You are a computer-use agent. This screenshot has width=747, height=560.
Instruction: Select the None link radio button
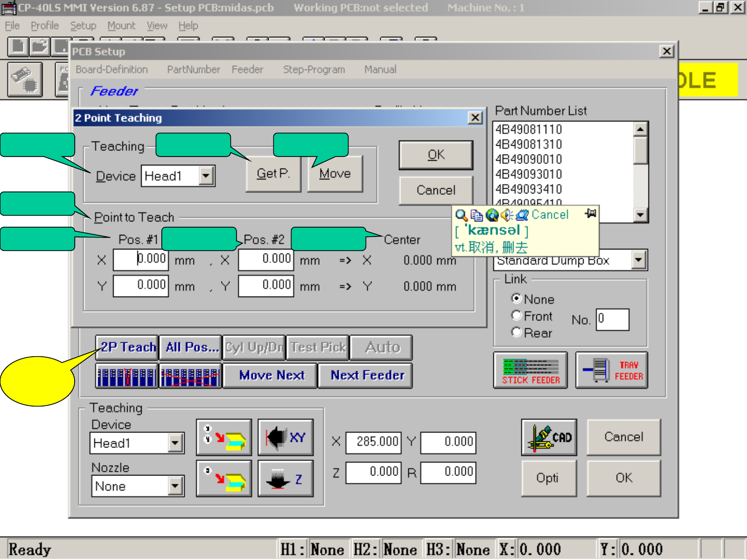tap(517, 299)
